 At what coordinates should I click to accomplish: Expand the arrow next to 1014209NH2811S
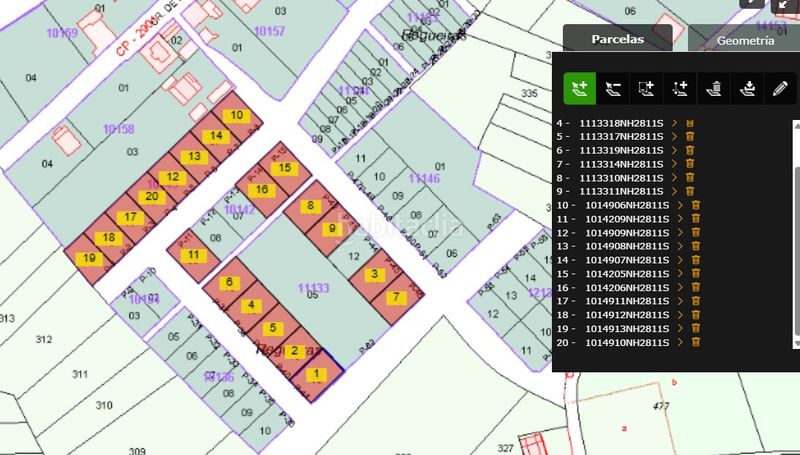[x=680, y=219]
